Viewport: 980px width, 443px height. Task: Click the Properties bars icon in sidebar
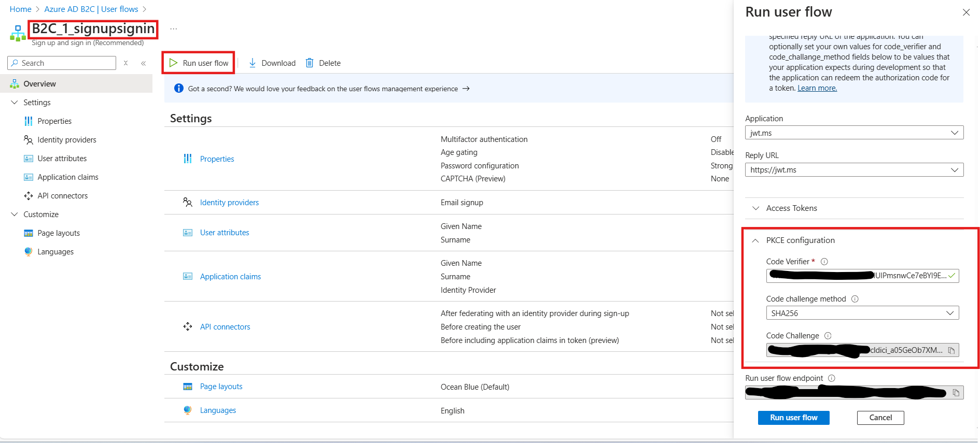pyautogui.click(x=29, y=121)
